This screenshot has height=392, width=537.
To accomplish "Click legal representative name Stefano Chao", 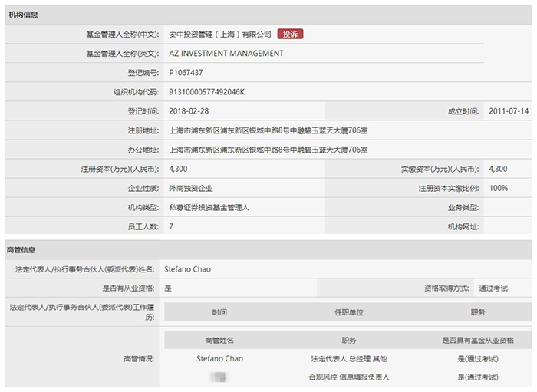I will (187, 269).
